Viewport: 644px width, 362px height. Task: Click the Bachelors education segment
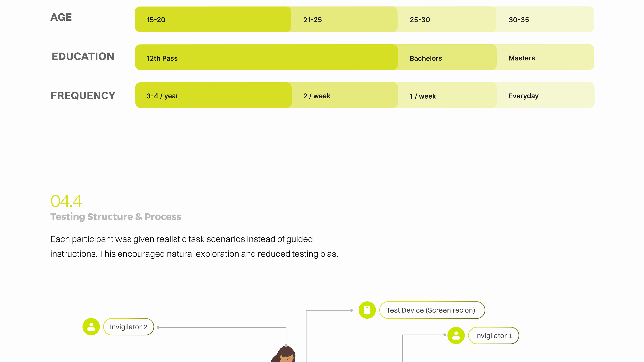(x=447, y=57)
